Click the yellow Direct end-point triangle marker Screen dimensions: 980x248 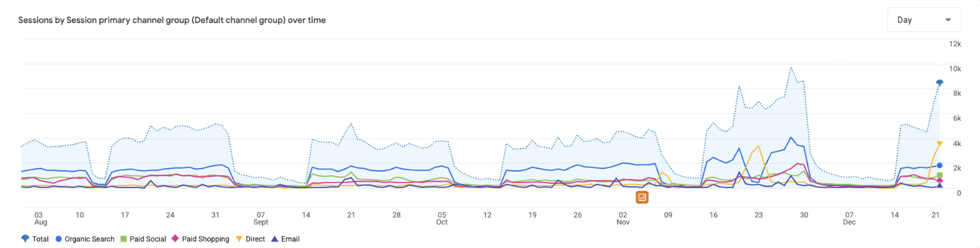[x=939, y=144]
